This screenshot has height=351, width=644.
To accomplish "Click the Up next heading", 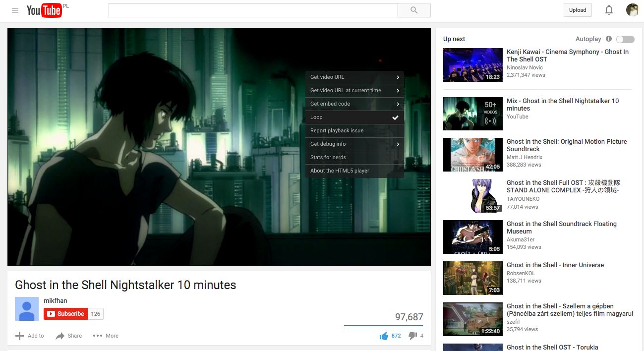I will [454, 39].
